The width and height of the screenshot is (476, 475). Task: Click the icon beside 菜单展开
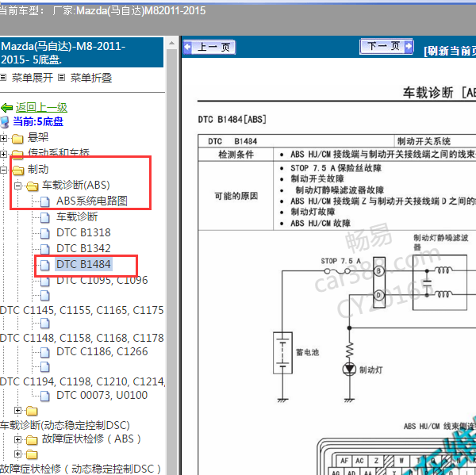pos(3,78)
